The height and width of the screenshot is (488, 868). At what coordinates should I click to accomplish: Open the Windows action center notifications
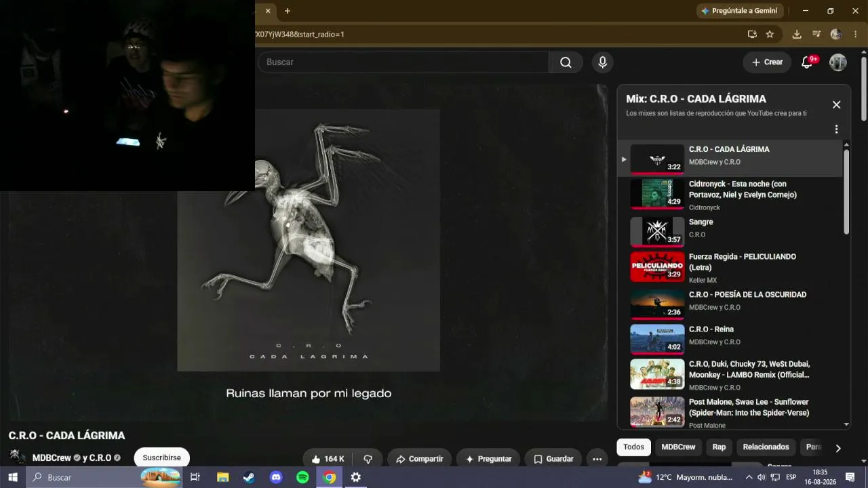coord(850,477)
